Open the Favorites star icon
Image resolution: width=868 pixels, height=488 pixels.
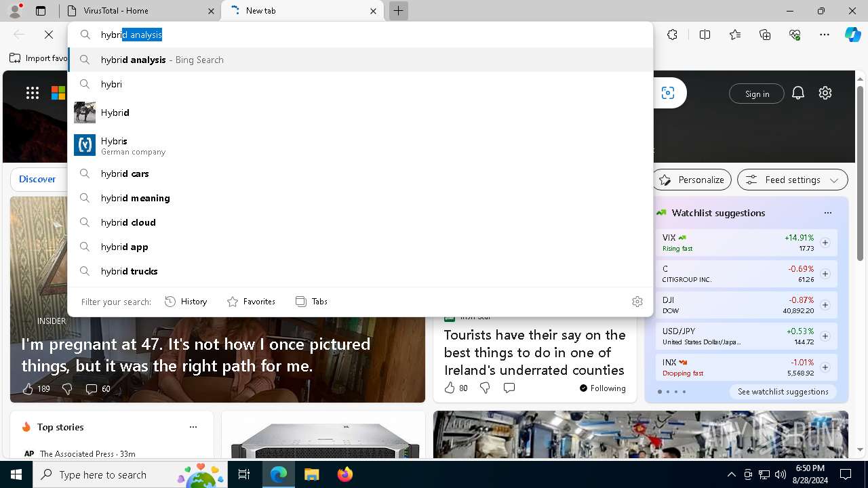click(x=735, y=35)
